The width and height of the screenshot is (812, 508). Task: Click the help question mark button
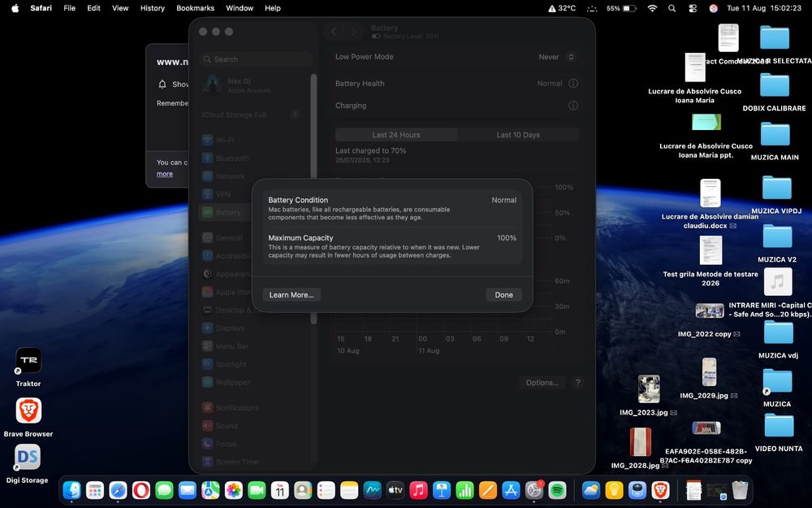point(578,383)
